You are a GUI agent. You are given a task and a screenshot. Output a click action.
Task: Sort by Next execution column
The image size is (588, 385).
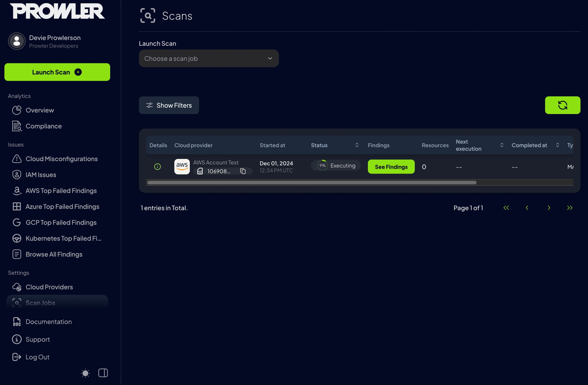(x=502, y=145)
